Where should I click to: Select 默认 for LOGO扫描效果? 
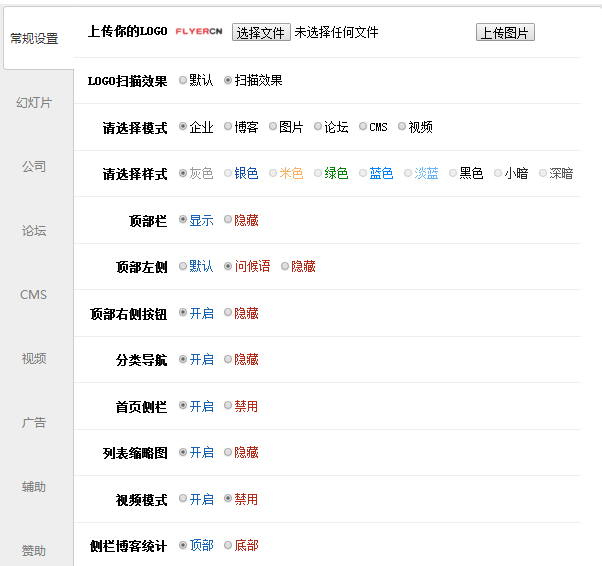183,80
